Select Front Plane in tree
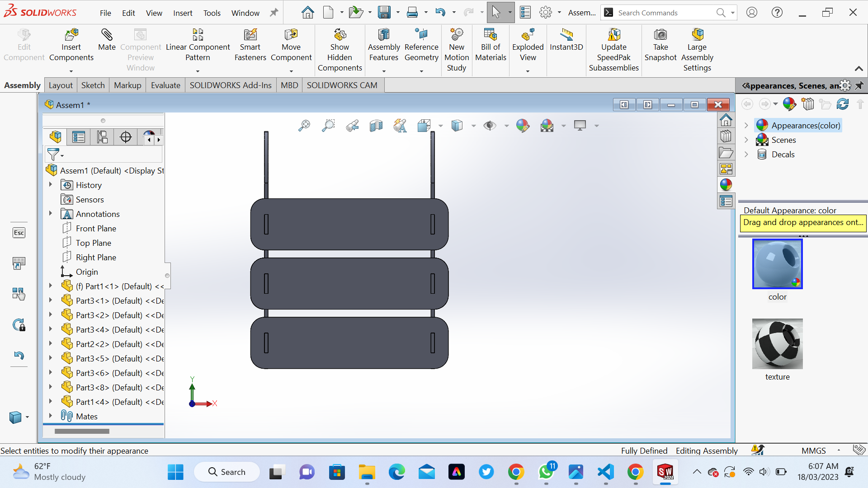This screenshot has width=868, height=488. click(x=96, y=228)
